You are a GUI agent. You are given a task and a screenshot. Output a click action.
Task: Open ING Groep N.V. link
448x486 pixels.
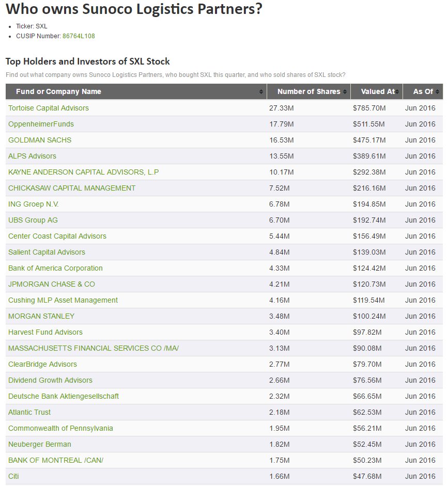pyautogui.click(x=34, y=204)
